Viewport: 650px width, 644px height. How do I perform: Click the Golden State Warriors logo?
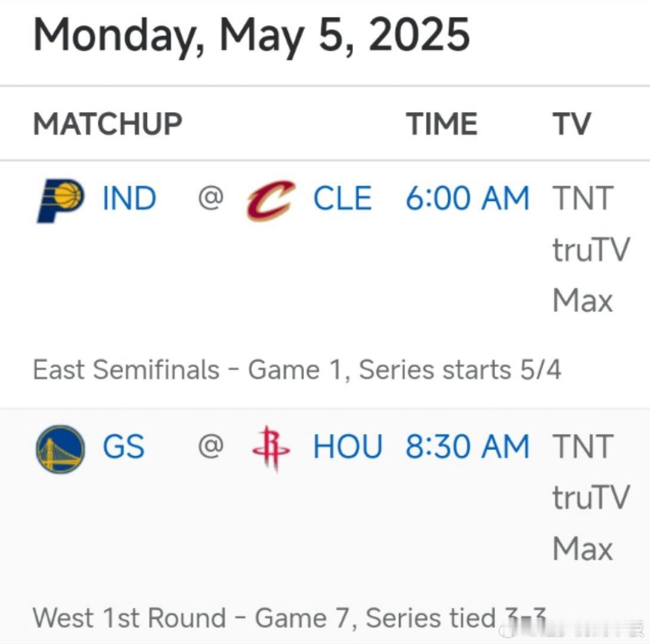[x=60, y=449]
